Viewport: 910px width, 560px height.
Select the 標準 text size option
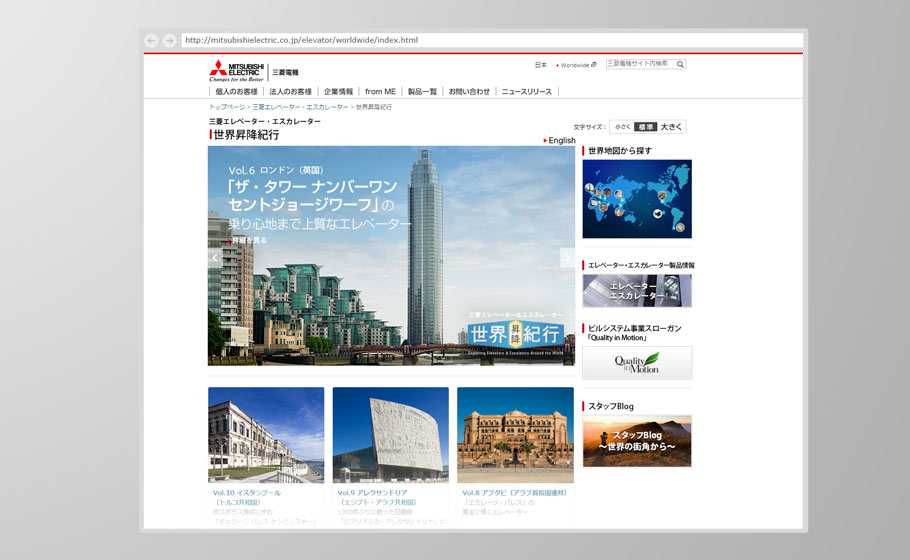point(645,127)
